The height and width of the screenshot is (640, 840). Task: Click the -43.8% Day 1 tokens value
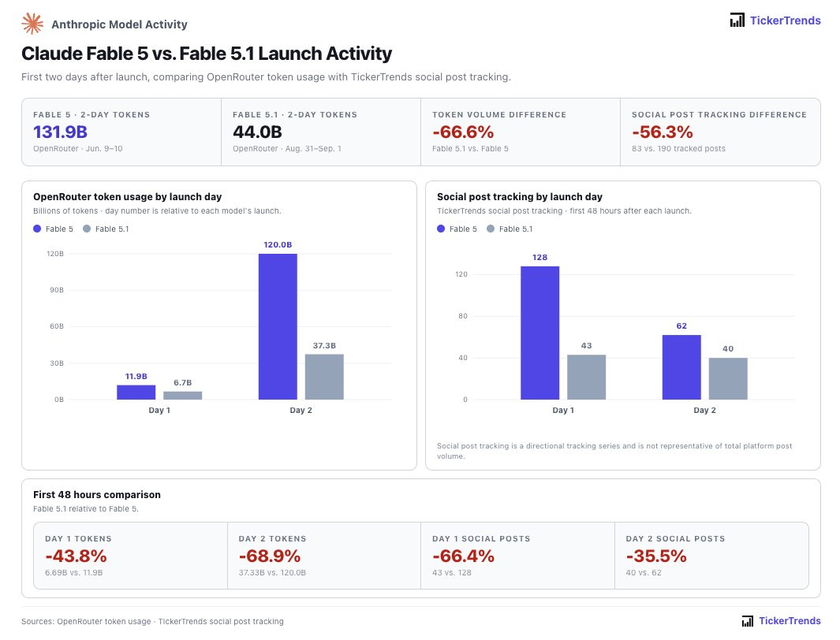coord(76,556)
